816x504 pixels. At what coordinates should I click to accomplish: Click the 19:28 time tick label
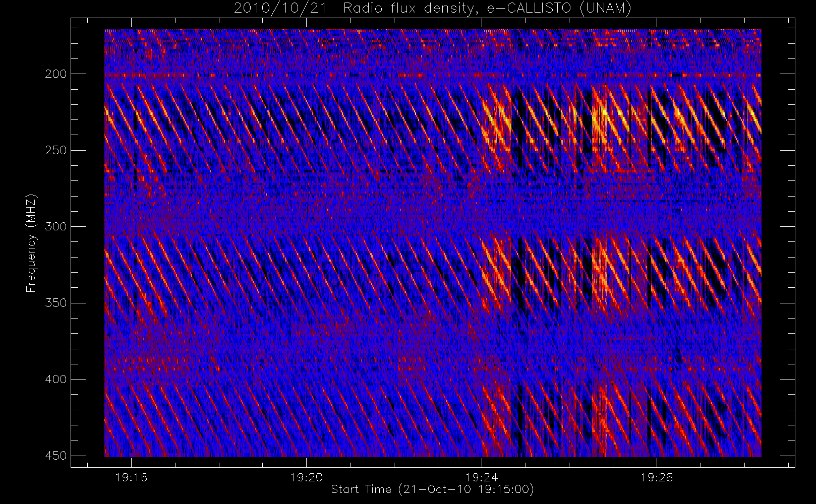click(657, 477)
